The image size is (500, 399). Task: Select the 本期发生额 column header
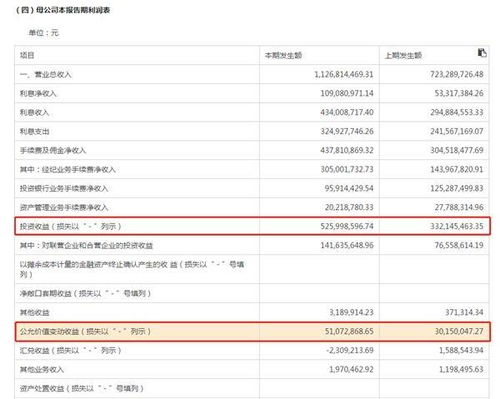click(283, 55)
